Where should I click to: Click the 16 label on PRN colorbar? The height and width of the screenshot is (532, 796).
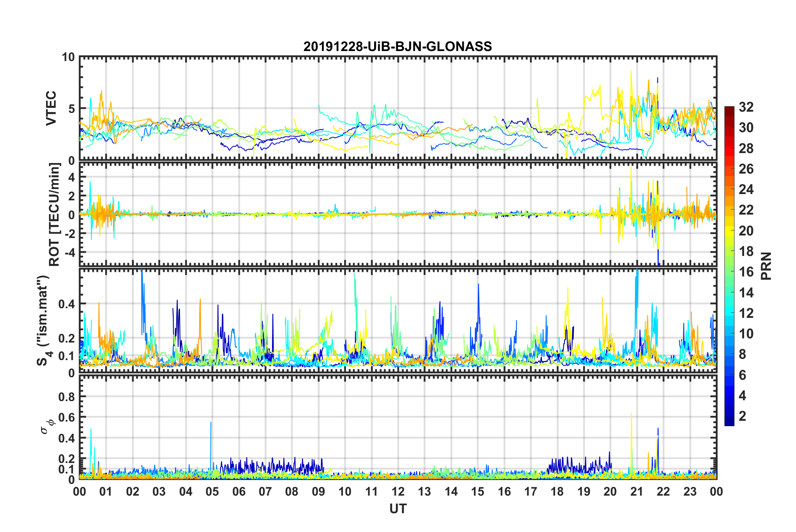[746, 272]
